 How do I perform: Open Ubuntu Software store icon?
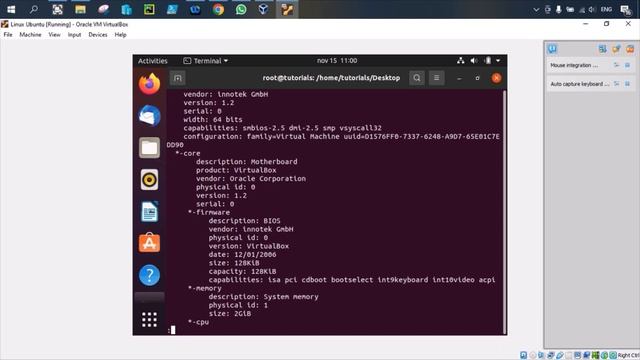point(149,243)
